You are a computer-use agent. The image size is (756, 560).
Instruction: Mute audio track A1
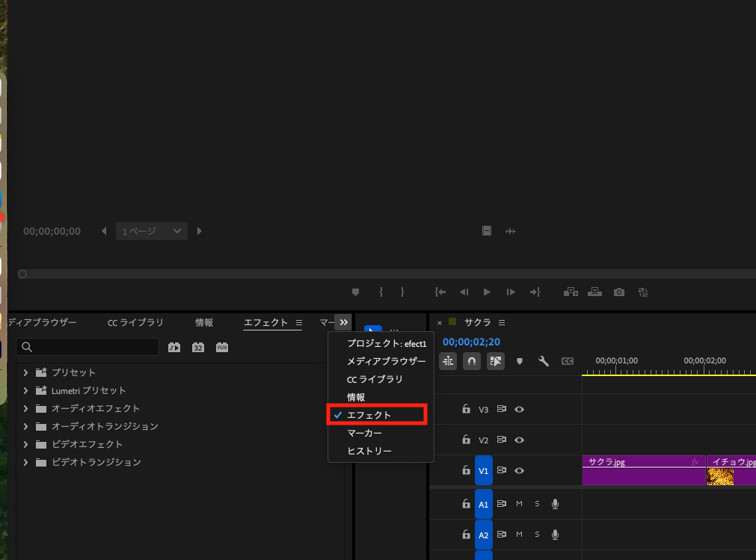coord(519,504)
